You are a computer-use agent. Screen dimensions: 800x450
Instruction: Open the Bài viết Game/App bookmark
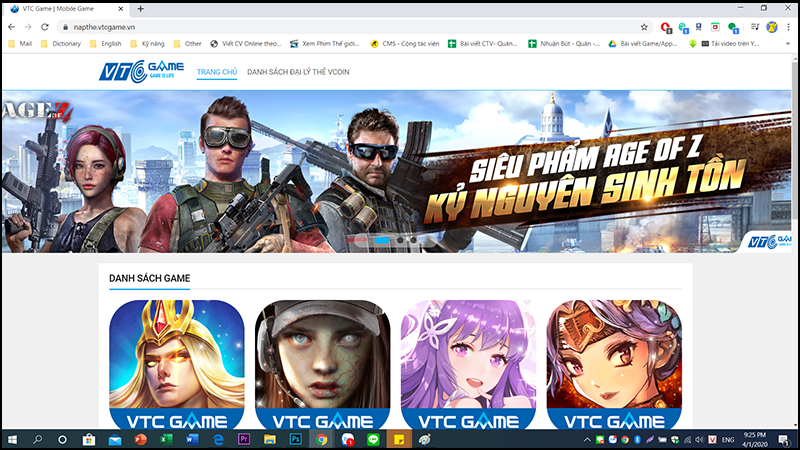click(x=643, y=43)
